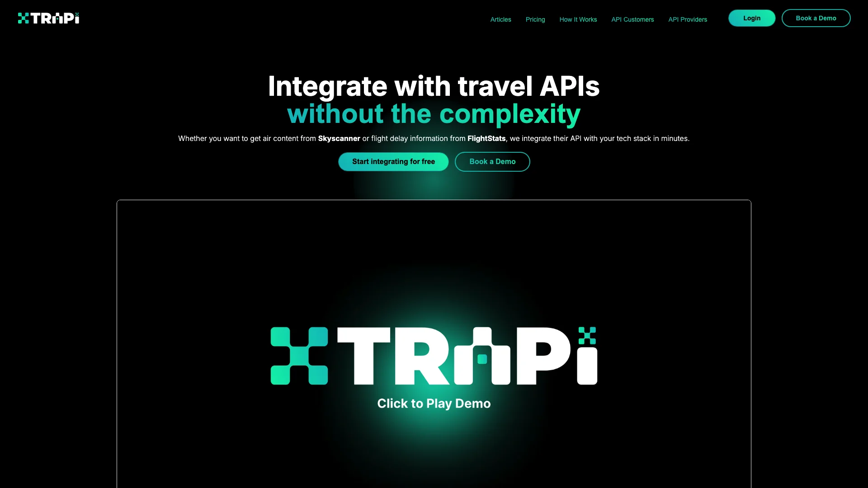The image size is (868, 488).
Task: Expand the API Customers navigation menu
Action: (x=632, y=19)
